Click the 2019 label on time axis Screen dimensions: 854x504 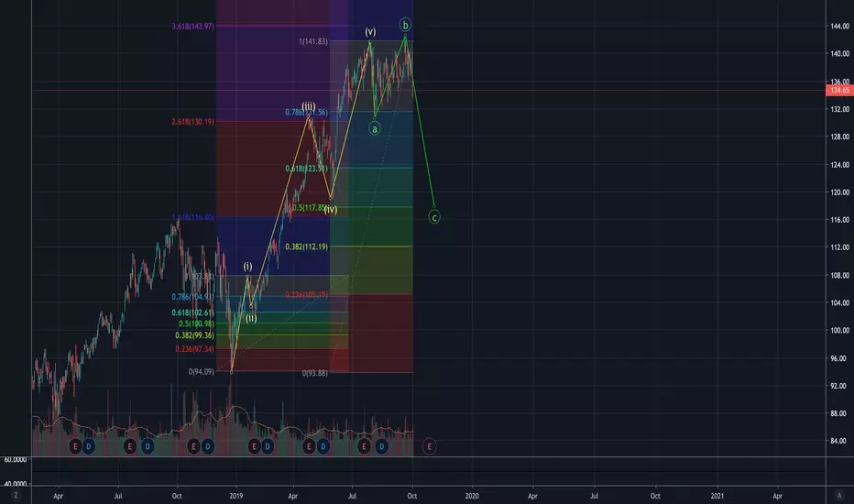pyautogui.click(x=235, y=496)
